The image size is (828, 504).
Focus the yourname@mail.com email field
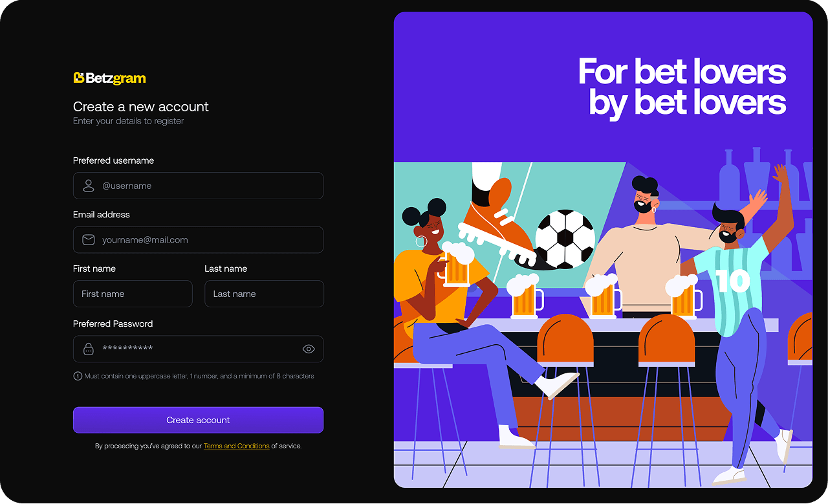click(x=198, y=239)
